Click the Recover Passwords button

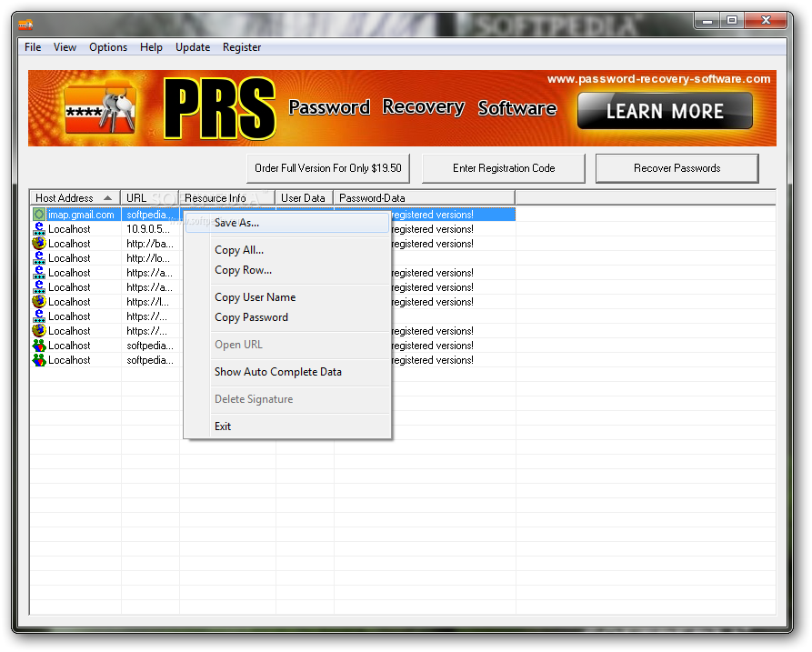677,168
